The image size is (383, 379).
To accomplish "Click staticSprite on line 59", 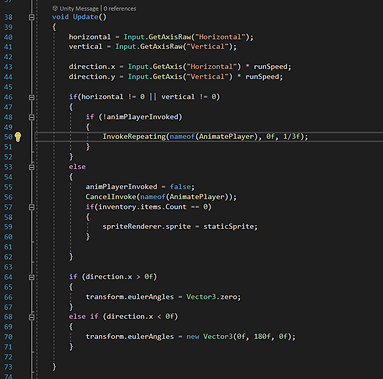I will tap(228, 227).
